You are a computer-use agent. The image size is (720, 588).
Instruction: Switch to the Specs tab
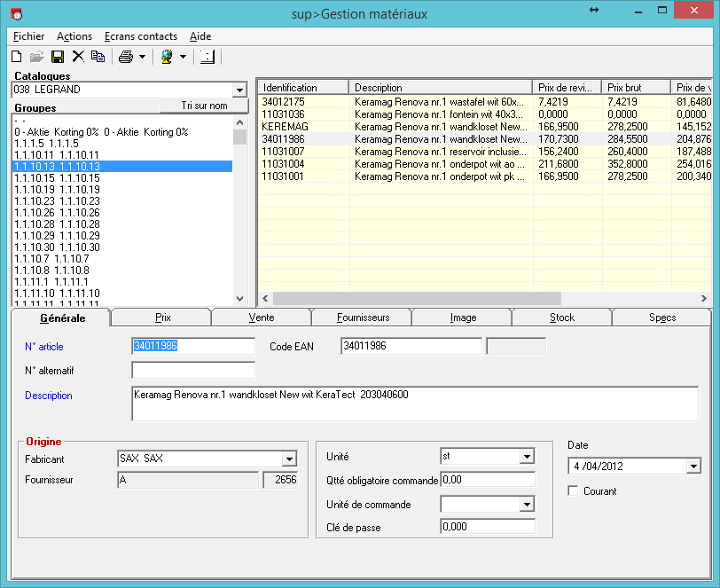coord(662,318)
